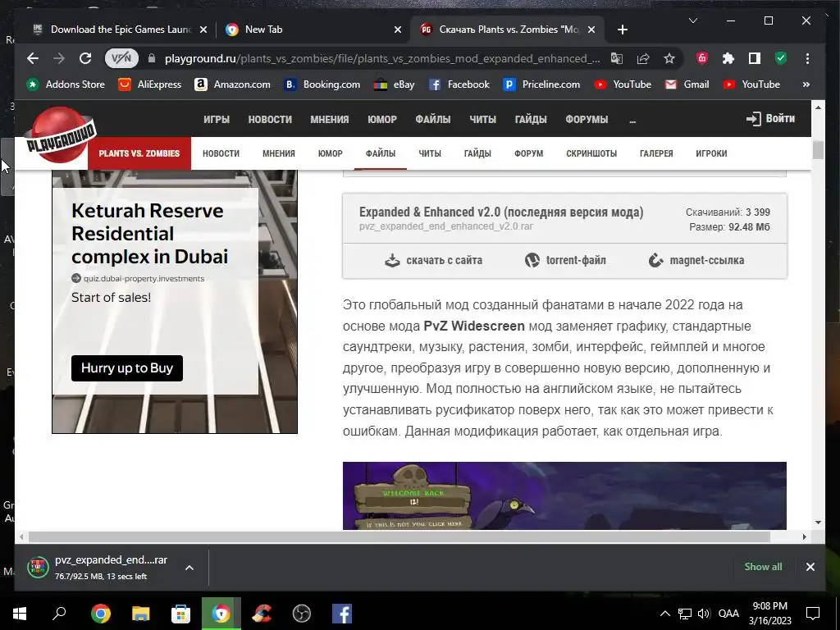Open Chrome from the taskbar
Viewport: 840px width, 630px height.
click(x=101, y=614)
